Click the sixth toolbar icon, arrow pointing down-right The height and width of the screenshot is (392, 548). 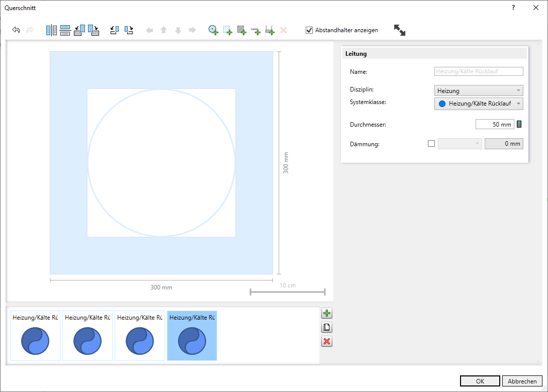[x=94, y=30]
